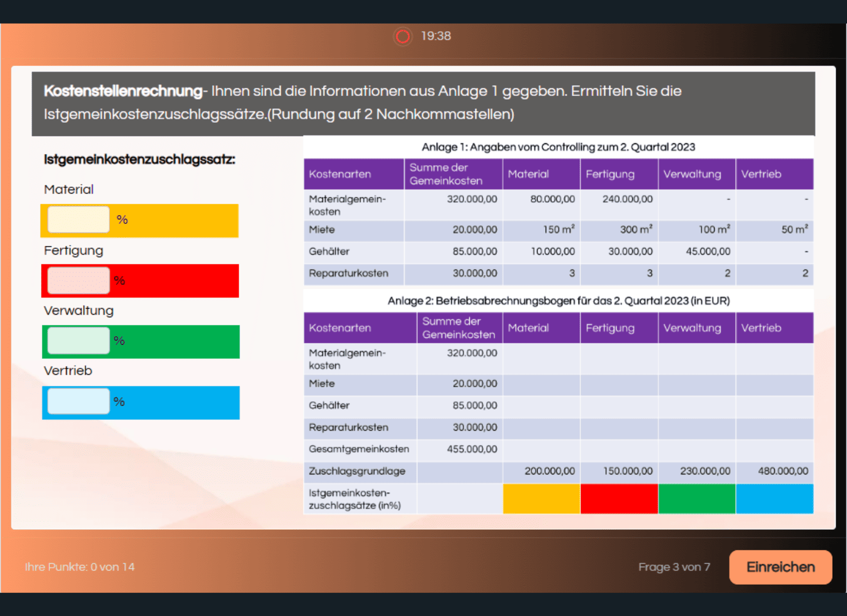Click 'Anlage 2: Betriebsabrechnungsbogen' table title

click(559, 301)
